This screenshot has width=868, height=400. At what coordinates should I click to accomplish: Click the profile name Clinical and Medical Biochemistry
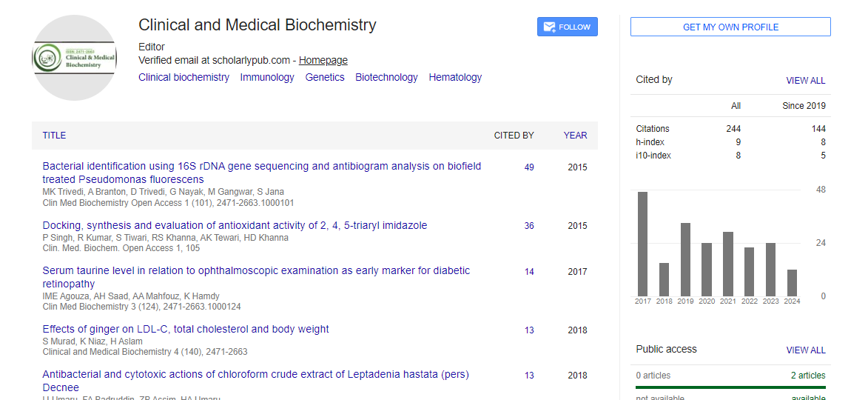258,25
